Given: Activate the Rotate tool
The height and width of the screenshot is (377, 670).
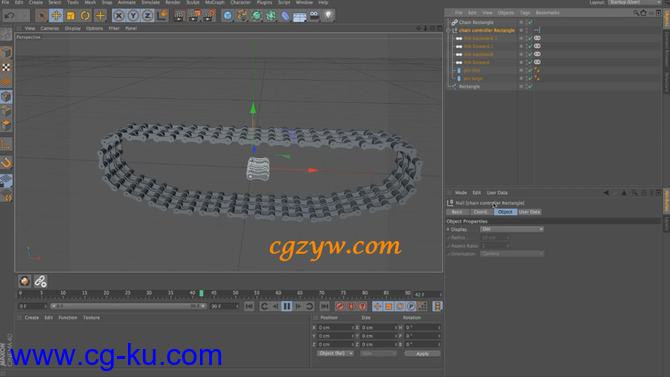Looking at the screenshot, I should pos(85,16).
